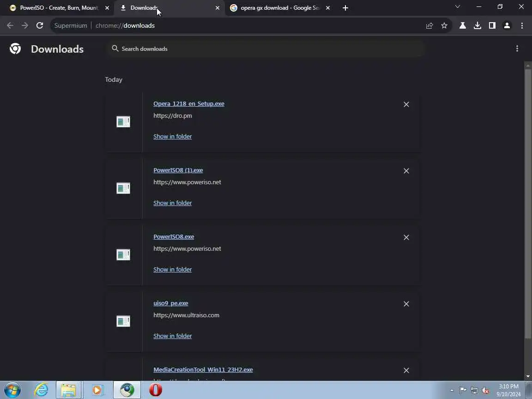
Task: Open the browser three-dot menu
Action: click(x=522, y=25)
